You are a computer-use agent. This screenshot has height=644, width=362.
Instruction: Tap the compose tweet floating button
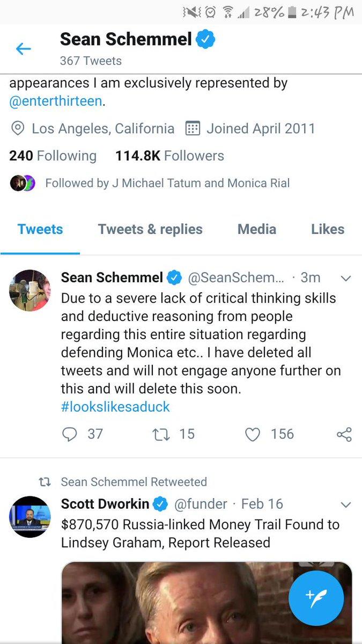tap(316, 598)
